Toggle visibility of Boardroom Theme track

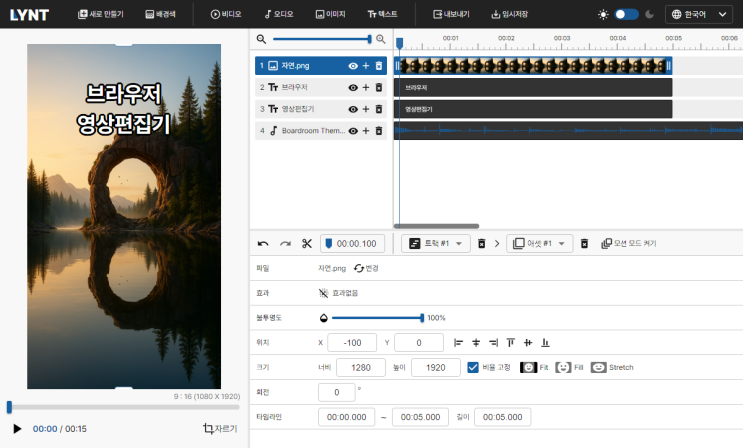[x=353, y=131]
